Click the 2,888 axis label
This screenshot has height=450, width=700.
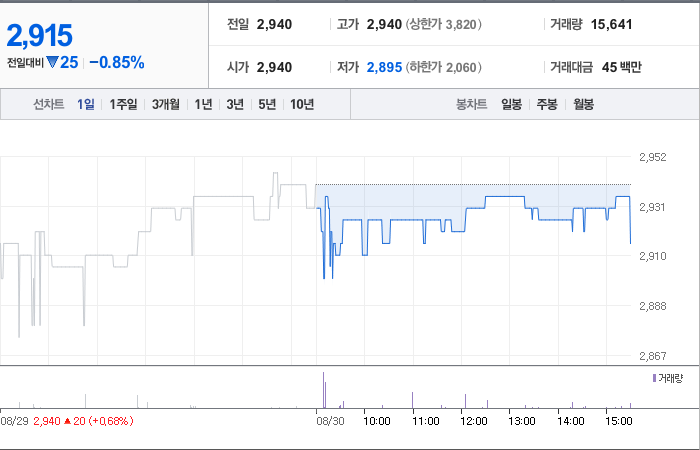click(x=653, y=306)
